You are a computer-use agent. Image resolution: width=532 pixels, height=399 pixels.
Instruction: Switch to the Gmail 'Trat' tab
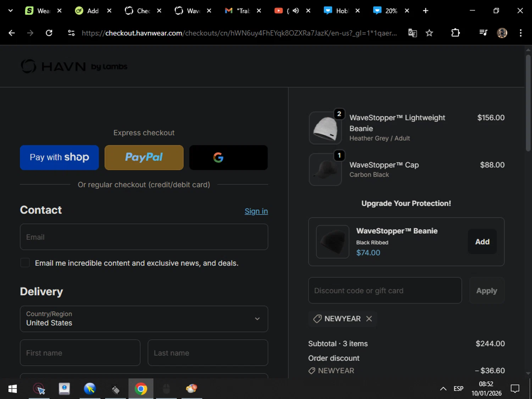(238, 11)
